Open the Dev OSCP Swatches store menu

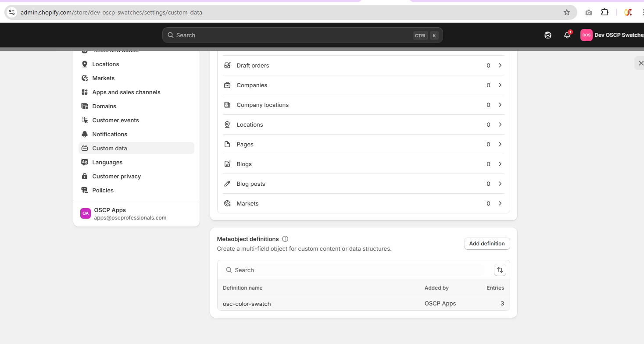coord(612,35)
